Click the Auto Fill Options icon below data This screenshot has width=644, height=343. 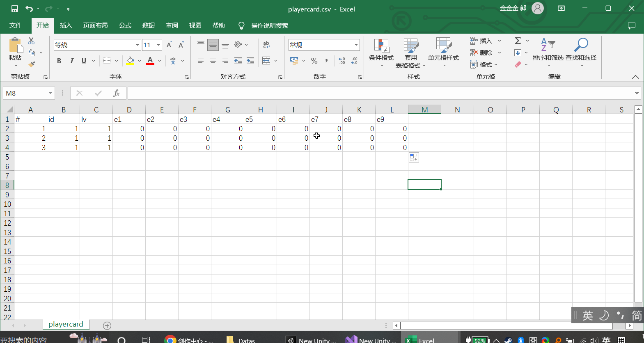(x=414, y=157)
